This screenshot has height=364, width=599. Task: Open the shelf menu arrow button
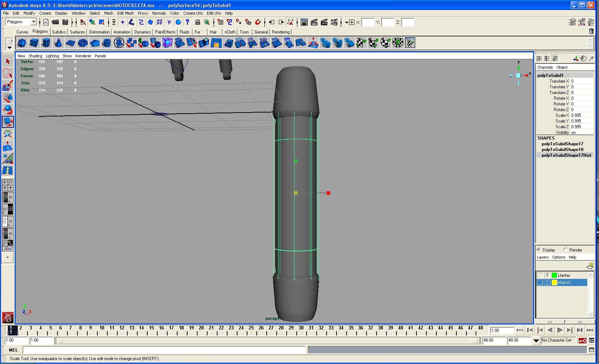9,47
